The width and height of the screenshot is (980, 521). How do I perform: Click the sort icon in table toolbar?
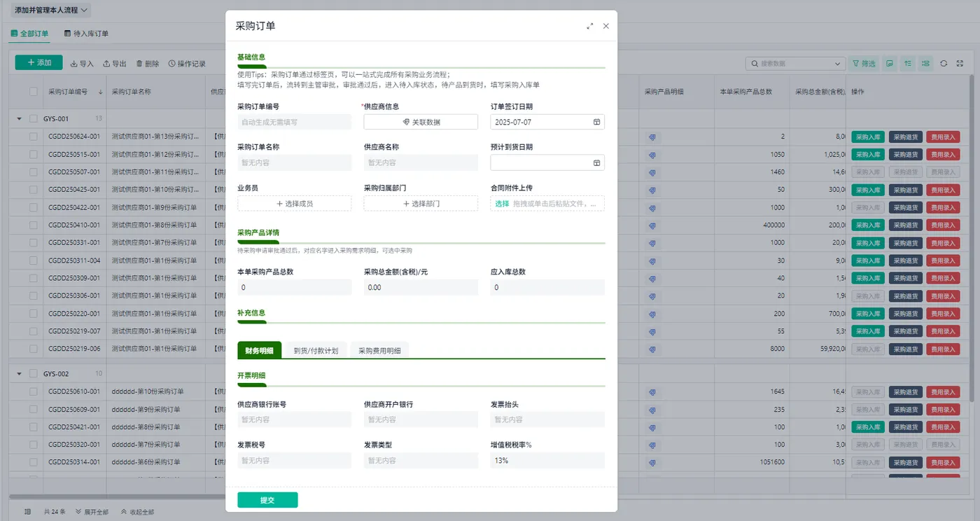pos(908,63)
